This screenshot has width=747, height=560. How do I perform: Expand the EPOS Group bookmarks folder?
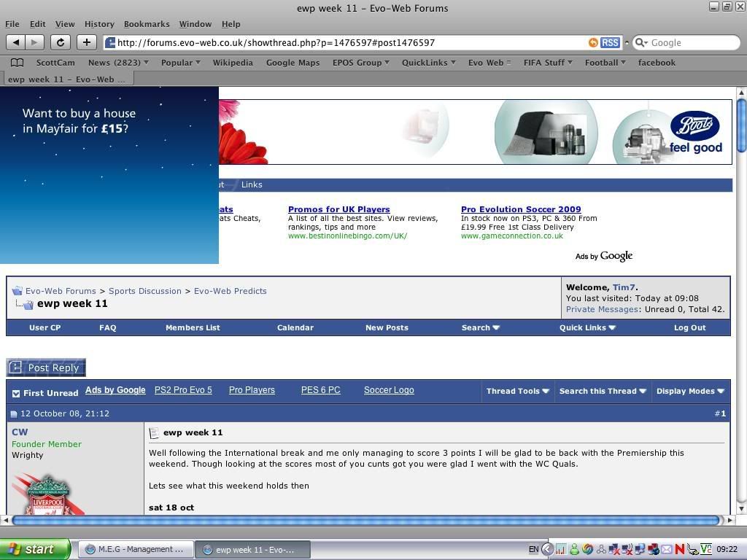point(361,63)
